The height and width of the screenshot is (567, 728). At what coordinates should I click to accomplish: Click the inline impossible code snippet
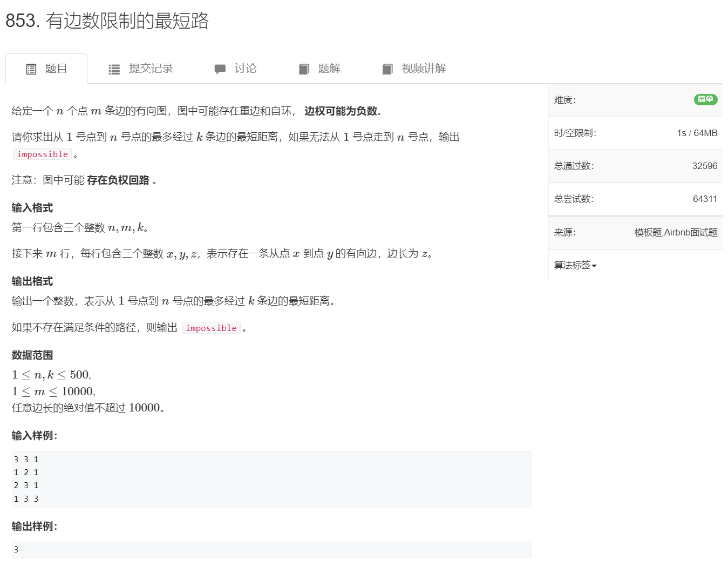(42, 154)
